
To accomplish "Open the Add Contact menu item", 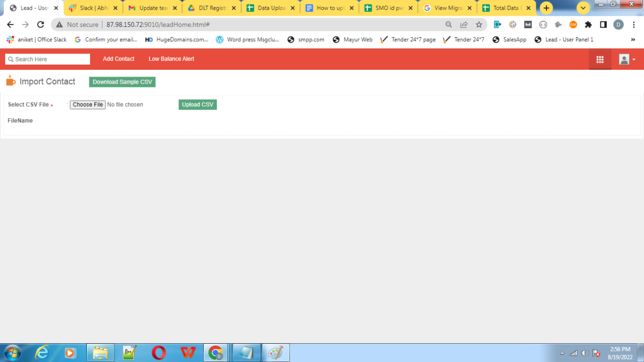I will tap(118, 59).
